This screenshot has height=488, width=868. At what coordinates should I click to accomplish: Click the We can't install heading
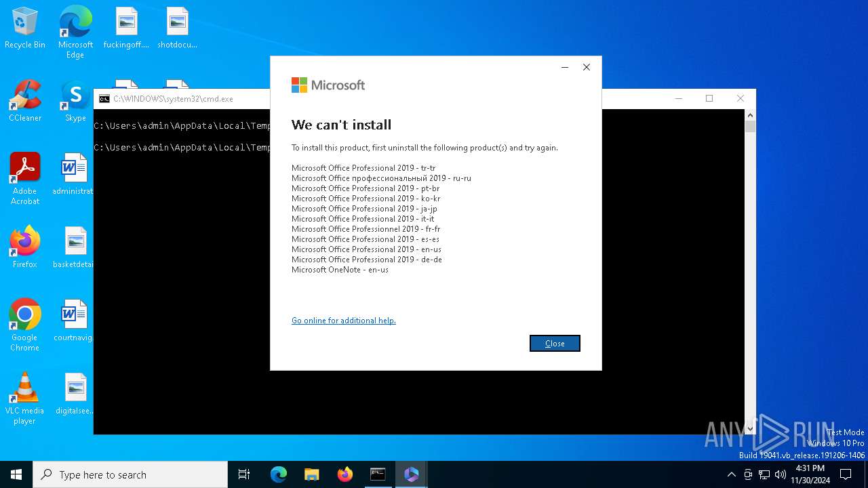pos(341,125)
